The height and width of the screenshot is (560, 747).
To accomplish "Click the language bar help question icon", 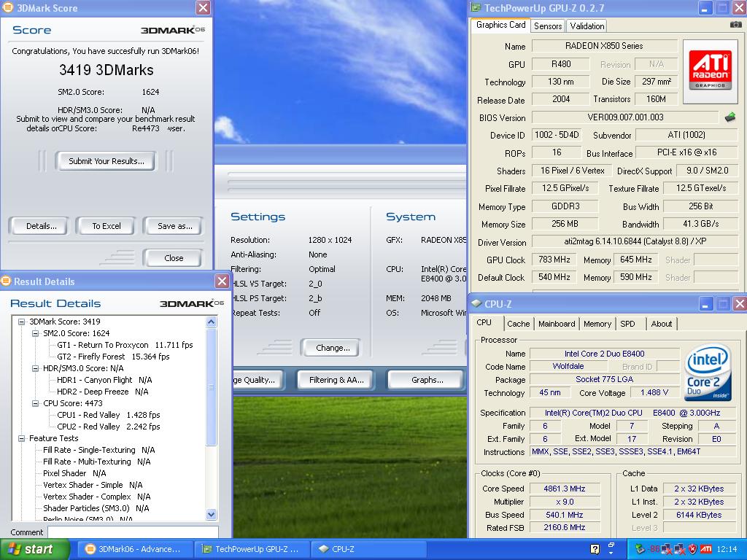I will 595,549.
